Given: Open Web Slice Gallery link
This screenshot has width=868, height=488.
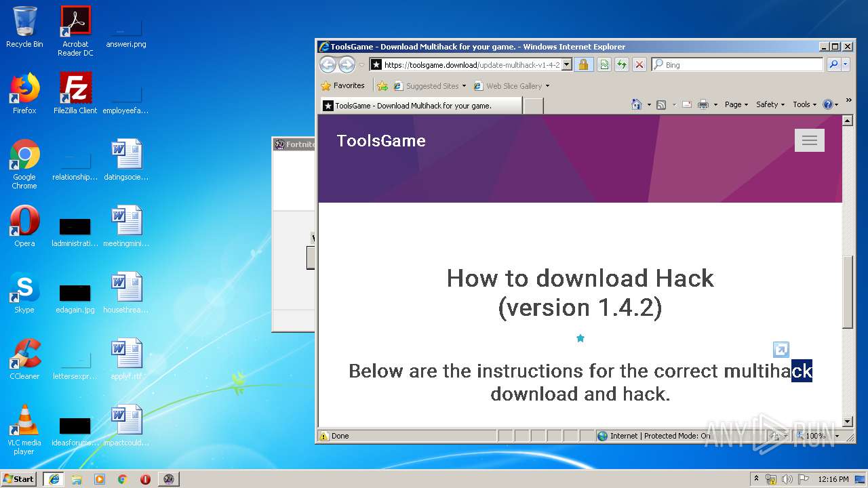Looking at the screenshot, I should coord(508,86).
